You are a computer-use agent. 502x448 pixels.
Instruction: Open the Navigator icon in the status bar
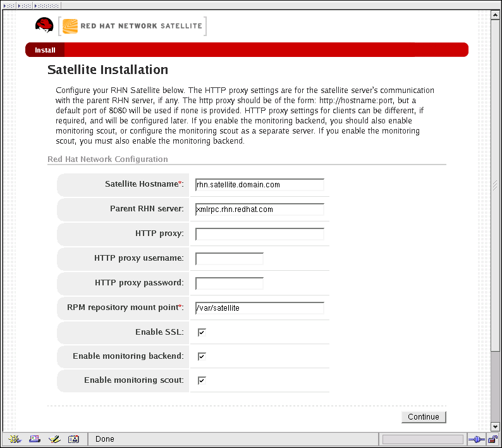coord(15,439)
